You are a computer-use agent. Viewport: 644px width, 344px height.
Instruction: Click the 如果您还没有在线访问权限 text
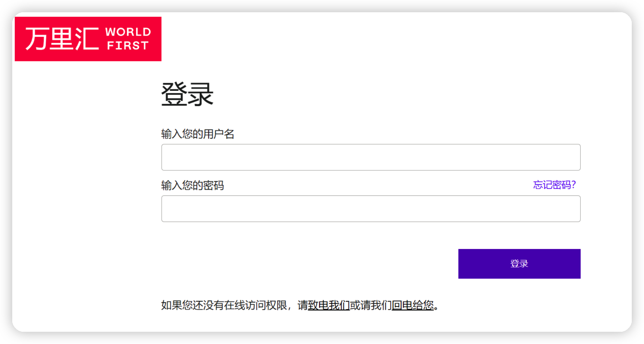[x=224, y=305]
